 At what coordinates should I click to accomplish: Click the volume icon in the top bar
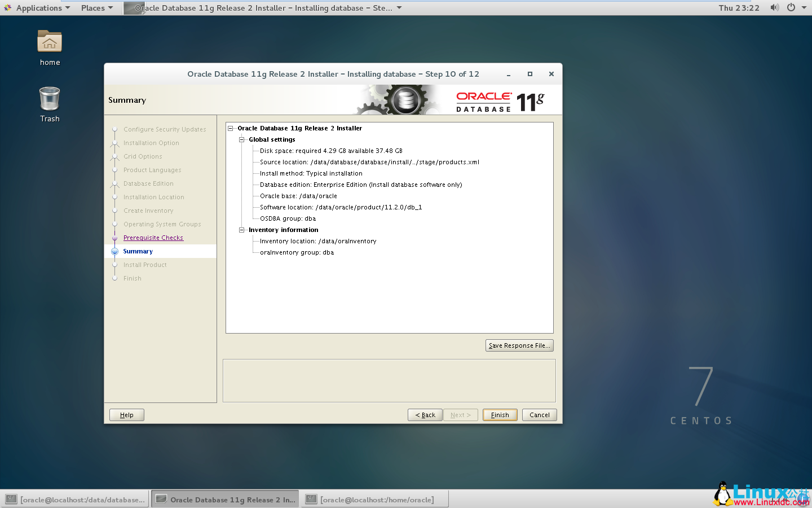click(775, 8)
